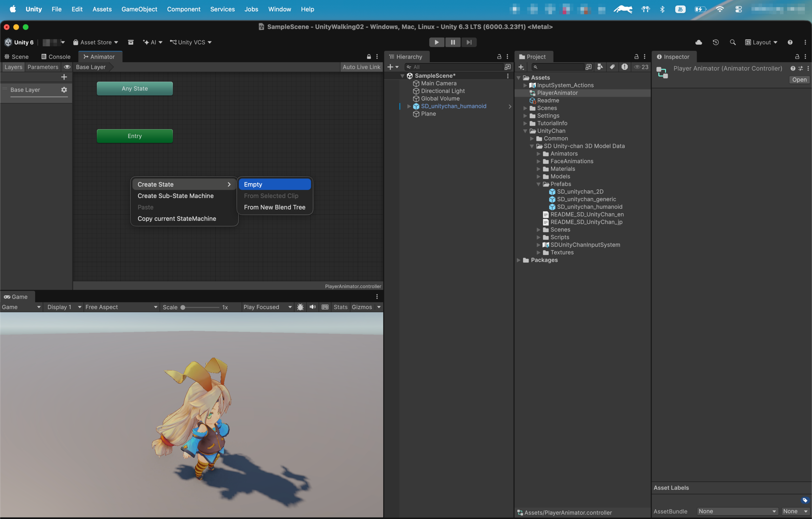Click the Entry state node
Image resolution: width=812 pixels, height=519 pixels.
click(x=134, y=136)
